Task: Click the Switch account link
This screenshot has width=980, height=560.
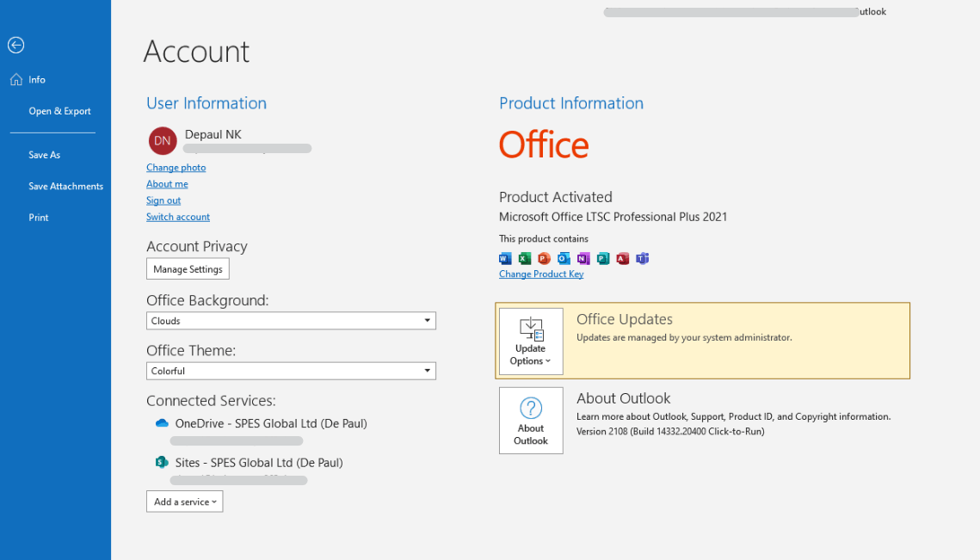Action: pos(177,217)
